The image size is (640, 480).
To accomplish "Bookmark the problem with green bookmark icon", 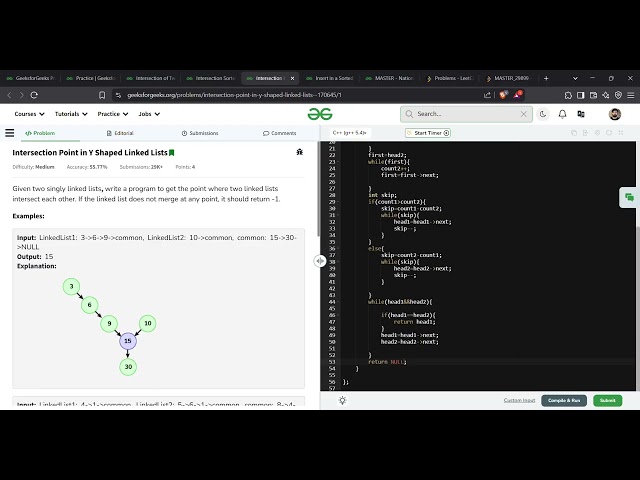I will tap(172, 153).
